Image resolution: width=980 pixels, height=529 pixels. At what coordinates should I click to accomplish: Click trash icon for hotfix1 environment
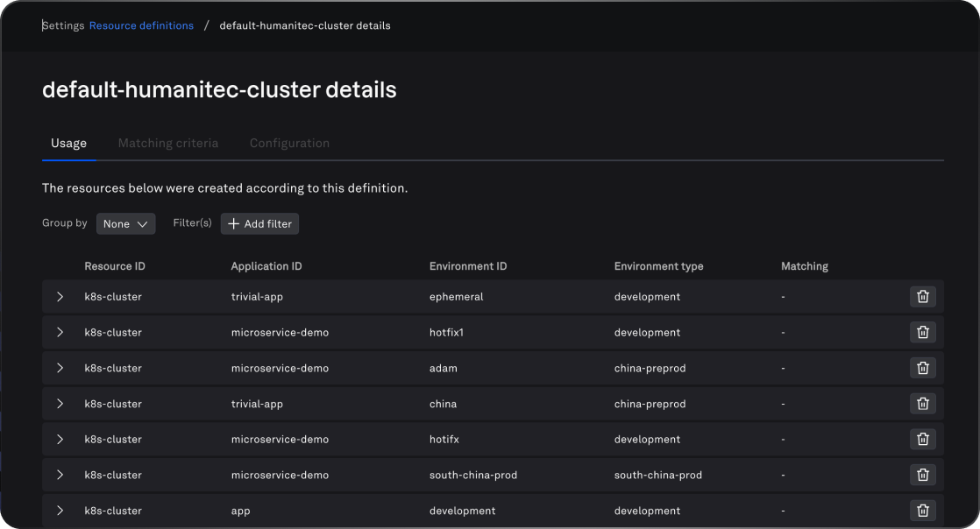(922, 333)
